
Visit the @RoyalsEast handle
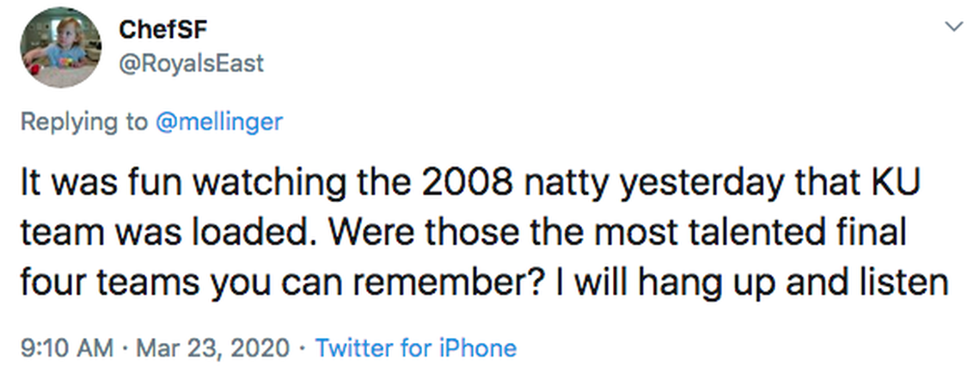pyautogui.click(x=191, y=63)
